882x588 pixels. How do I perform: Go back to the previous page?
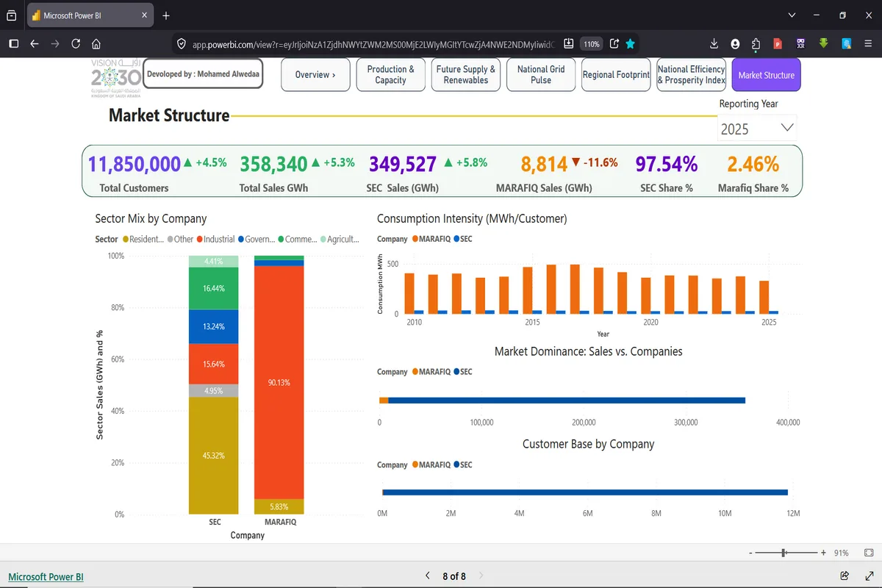pos(34,44)
